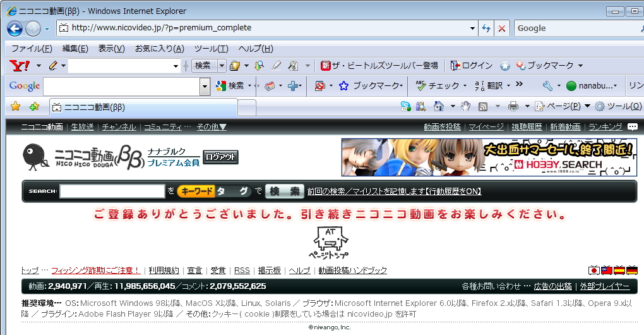Select the タグ search mode toggle
Viewport: 644px width, 335px height.
coord(233,191)
